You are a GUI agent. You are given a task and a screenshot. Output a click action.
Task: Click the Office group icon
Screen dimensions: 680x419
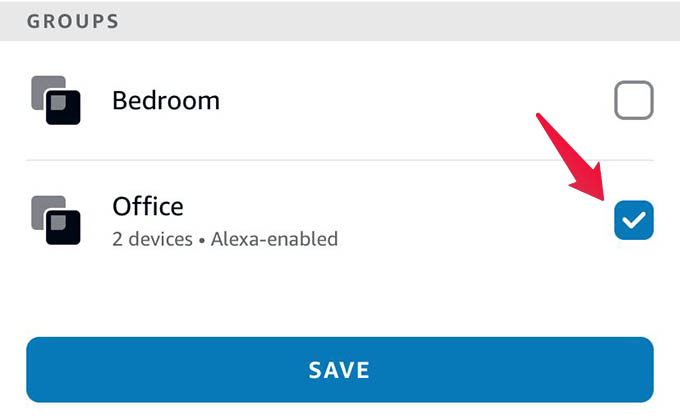tap(56, 220)
